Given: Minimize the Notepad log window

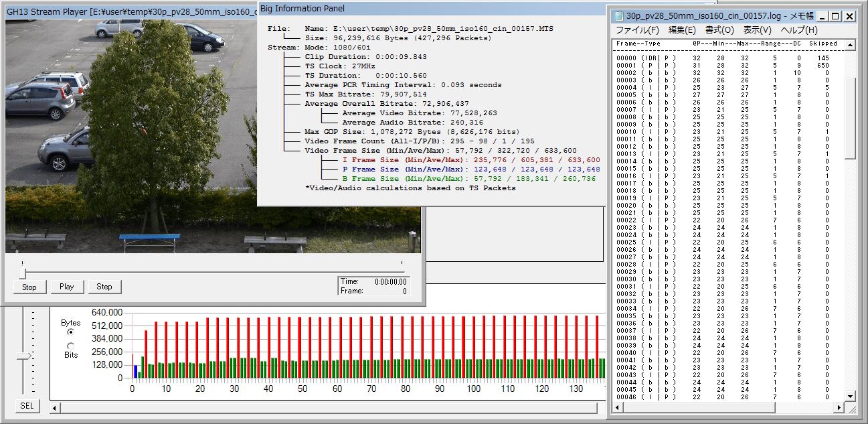Looking at the screenshot, I should coord(823,16).
